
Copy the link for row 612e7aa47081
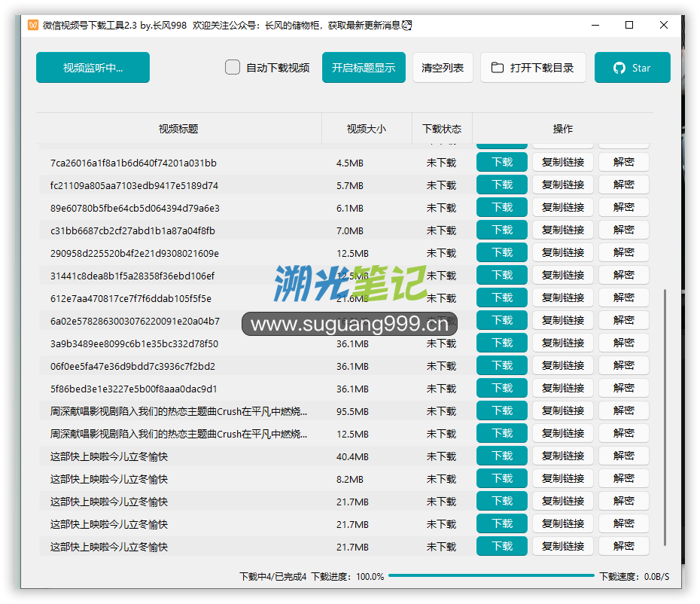(563, 297)
